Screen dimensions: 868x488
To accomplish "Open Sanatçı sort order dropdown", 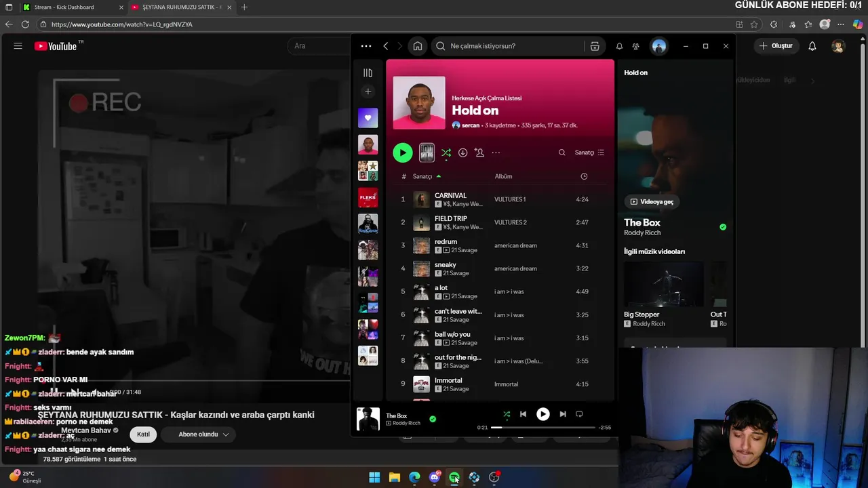I will (x=589, y=152).
